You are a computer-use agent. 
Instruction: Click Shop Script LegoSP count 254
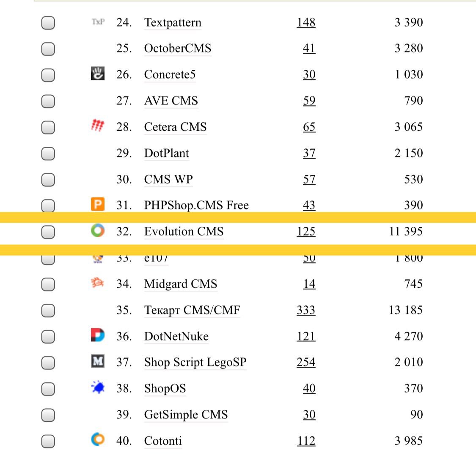(x=306, y=362)
